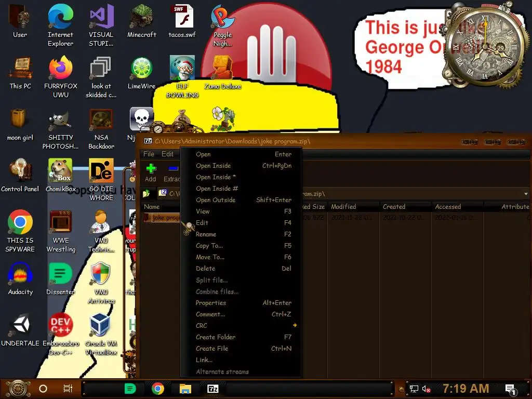
Task: Launch UNDERTALE Unity desktop icon
Action: click(20, 330)
